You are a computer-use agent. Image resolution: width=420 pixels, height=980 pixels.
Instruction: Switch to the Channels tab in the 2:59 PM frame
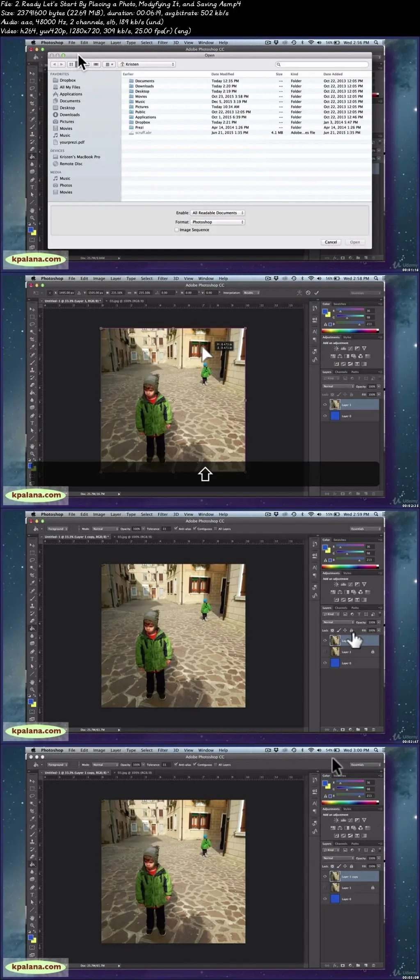341,608
